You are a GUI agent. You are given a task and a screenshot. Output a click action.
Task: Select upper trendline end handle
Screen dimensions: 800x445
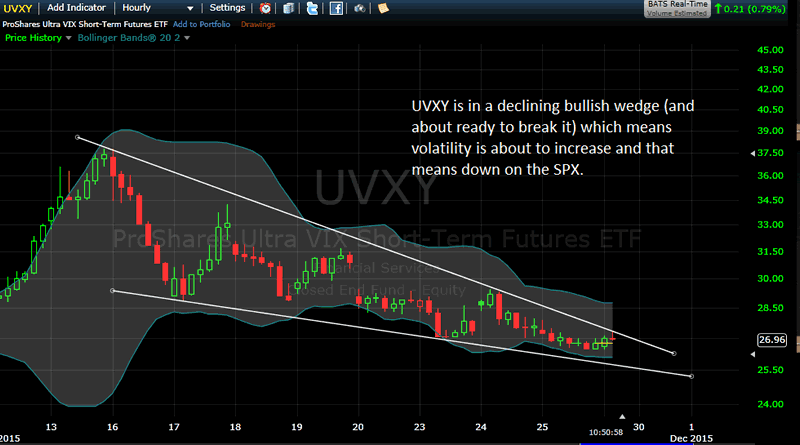(x=674, y=353)
